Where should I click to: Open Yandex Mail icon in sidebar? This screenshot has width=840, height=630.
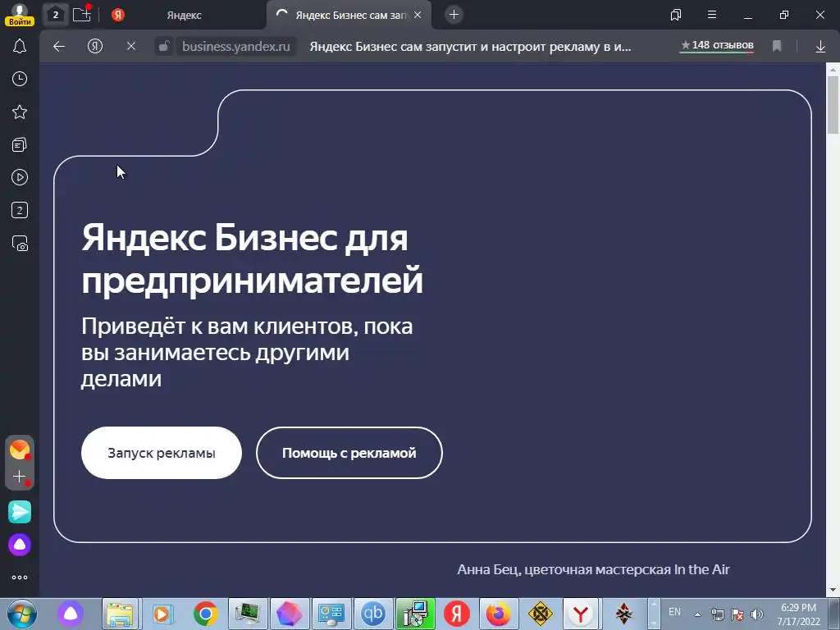(20, 450)
